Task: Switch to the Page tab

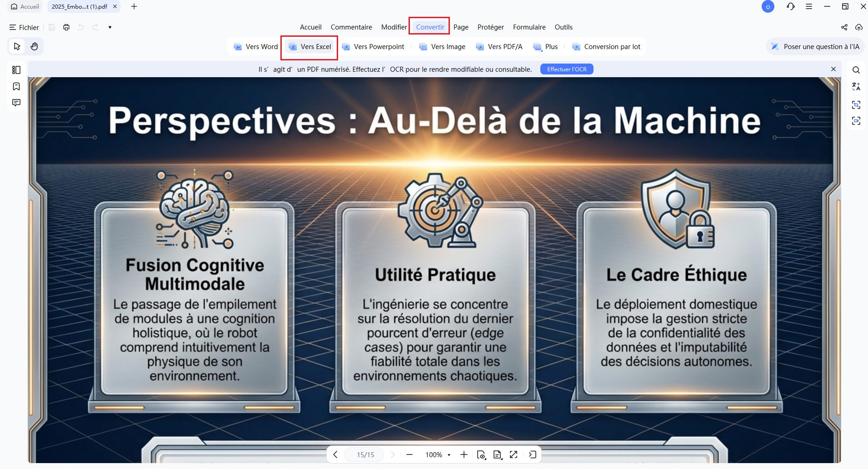Action: pos(461,27)
